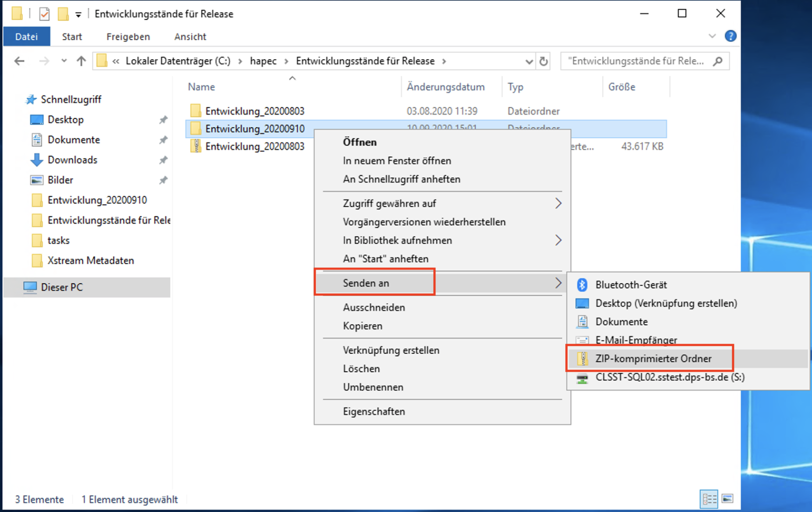Choose ZIP-komprimierter Ordner from submenu
812x512 pixels.
coord(653,359)
